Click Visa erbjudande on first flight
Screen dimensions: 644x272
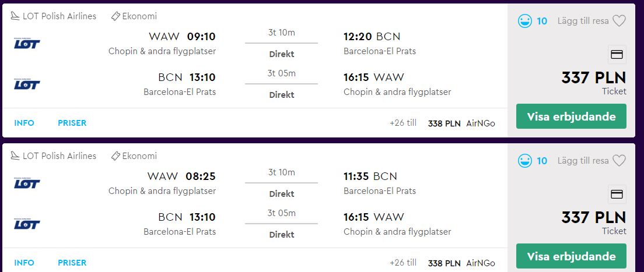pyautogui.click(x=571, y=116)
